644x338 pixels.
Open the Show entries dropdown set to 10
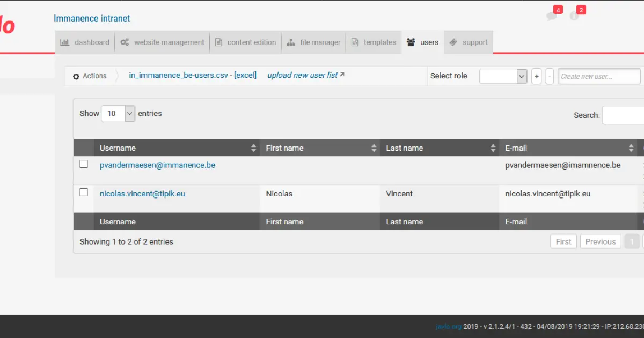(x=118, y=113)
